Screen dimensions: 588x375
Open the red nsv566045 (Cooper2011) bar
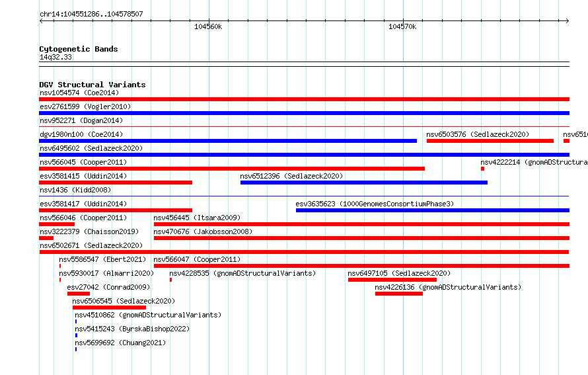click(x=232, y=169)
